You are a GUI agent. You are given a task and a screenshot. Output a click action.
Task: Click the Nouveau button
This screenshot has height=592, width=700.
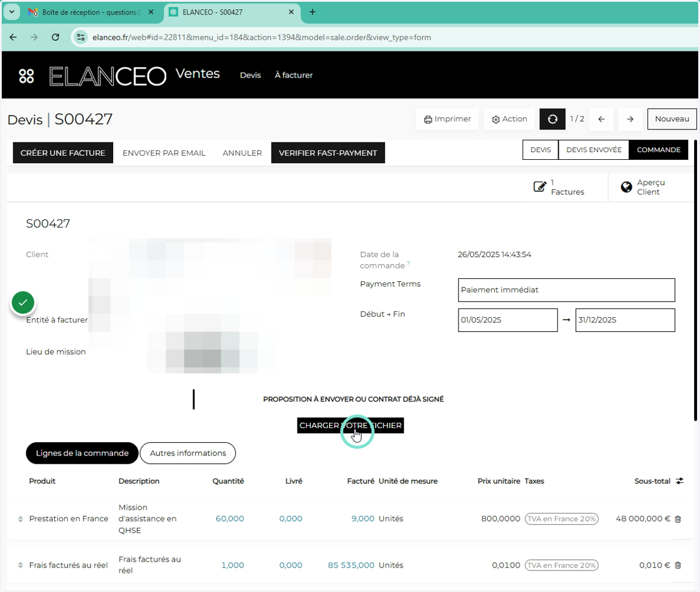[x=672, y=119]
